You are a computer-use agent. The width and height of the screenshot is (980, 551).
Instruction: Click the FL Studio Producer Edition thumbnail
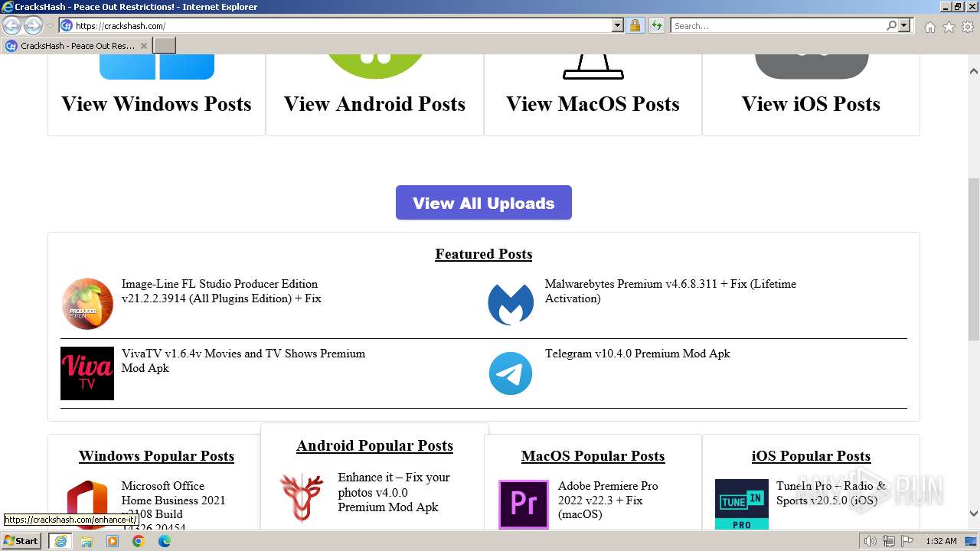[x=87, y=304]
